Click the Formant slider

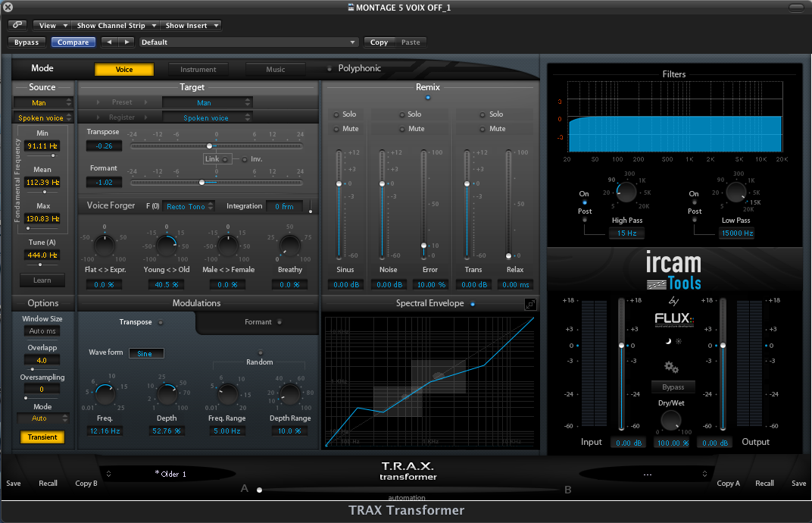tap(217, 183)
